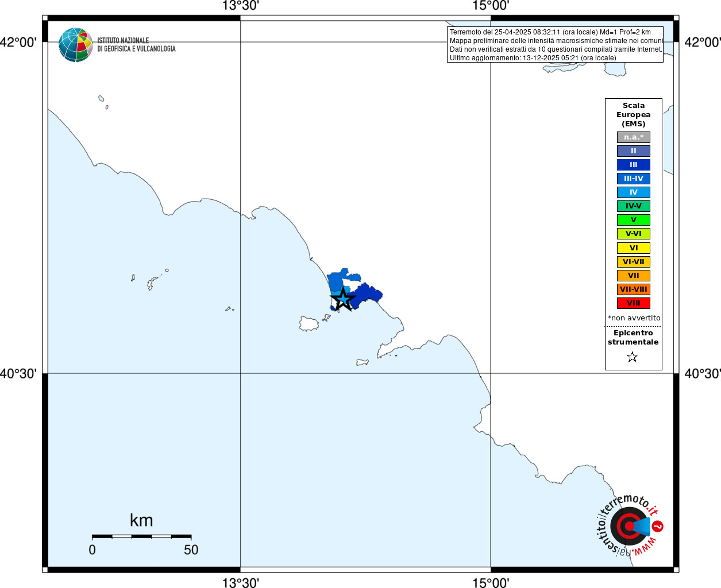Click the top 15°00' longitude label

pyautogui.click(x=491, y=6)
